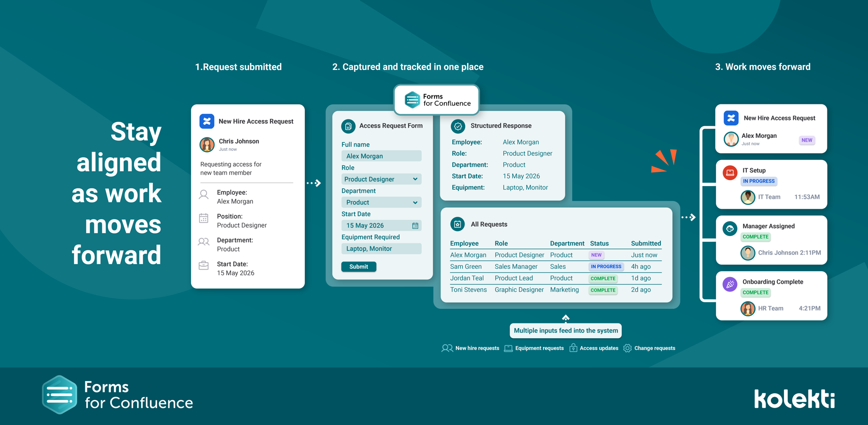868x425 pixels.
Task: Select the Jordan Teal table row
Action: click(556, 278)
